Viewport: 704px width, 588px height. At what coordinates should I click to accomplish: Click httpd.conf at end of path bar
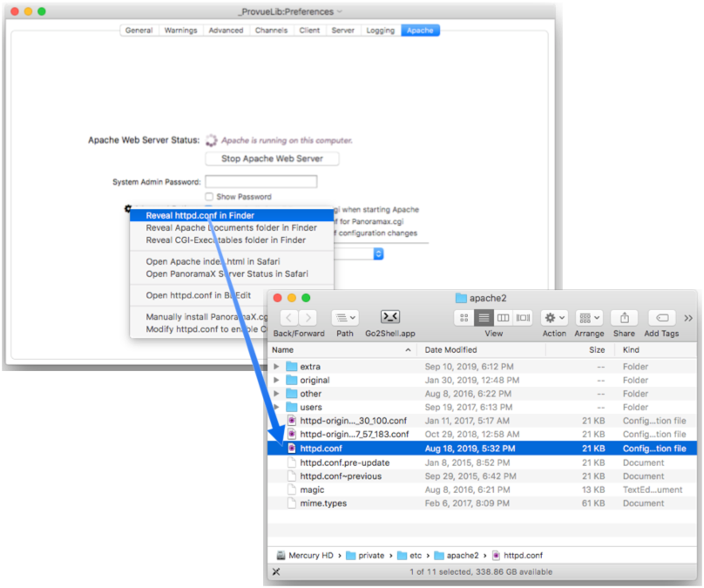(518, 555)
